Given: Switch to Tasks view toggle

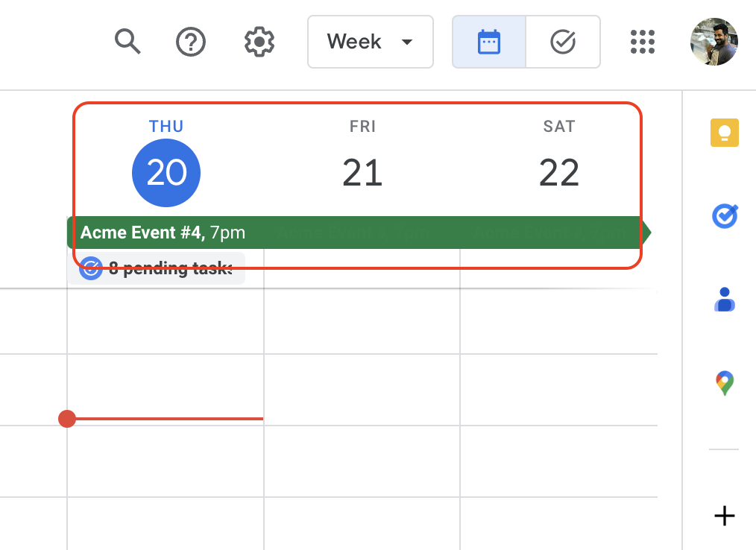Looking at the screenshot, I should pos(563,42).
